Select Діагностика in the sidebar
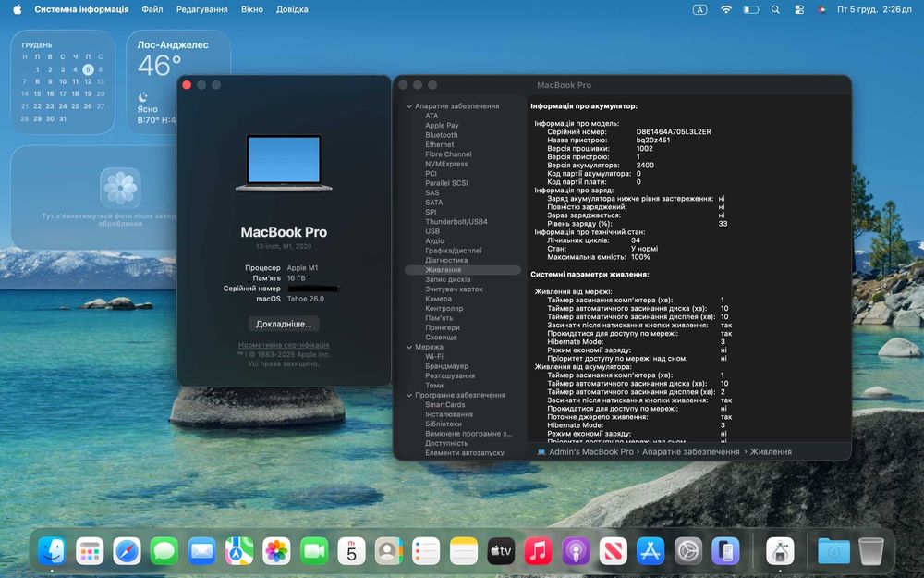 pos(446,260)
